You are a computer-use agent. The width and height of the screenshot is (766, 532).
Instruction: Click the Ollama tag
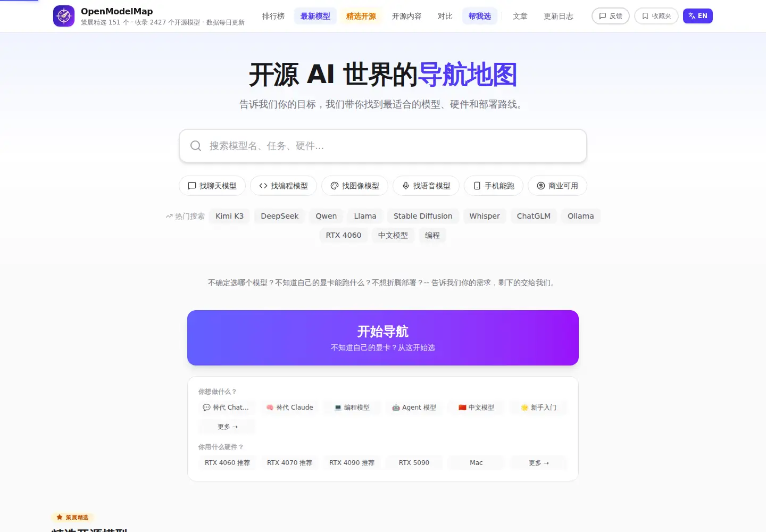click(581, 216)
